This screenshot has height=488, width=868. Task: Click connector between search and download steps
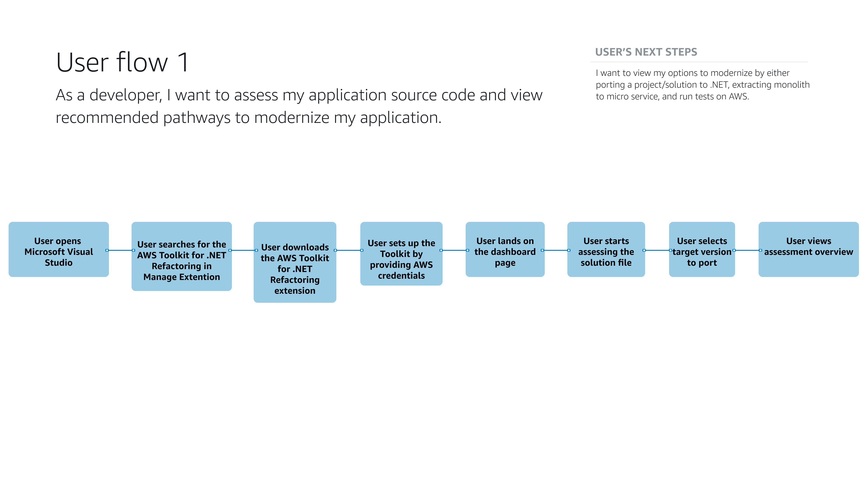point(243,251)
